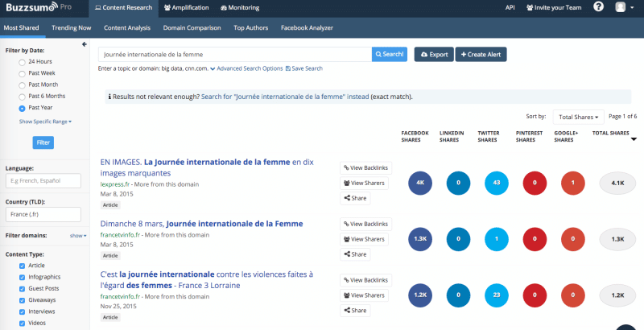Viewport: 644px width, 330px height.
Task: Click the descending sort arrow under Total Shares
Action: pyautogui.click(x=634, y=139)
